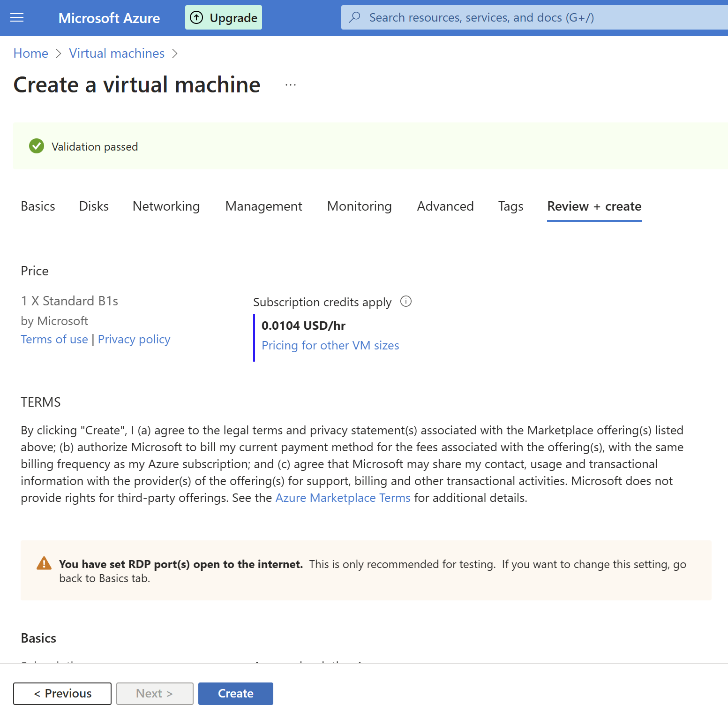Screen dimensions: 728x720
Task: Click the green validation passed checkmark
Action: pyautogui.click(x=37, y=146)
